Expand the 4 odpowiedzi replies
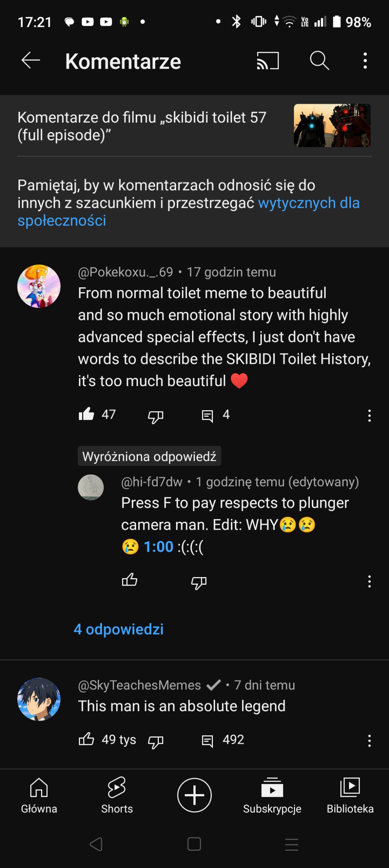The width and height of the screenshot is (389, 868). (119, 629)
